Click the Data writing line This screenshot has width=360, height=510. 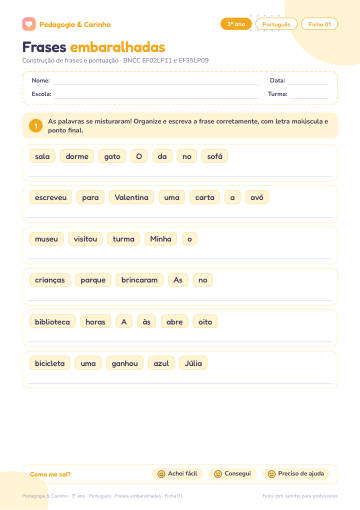coord(308,84)
